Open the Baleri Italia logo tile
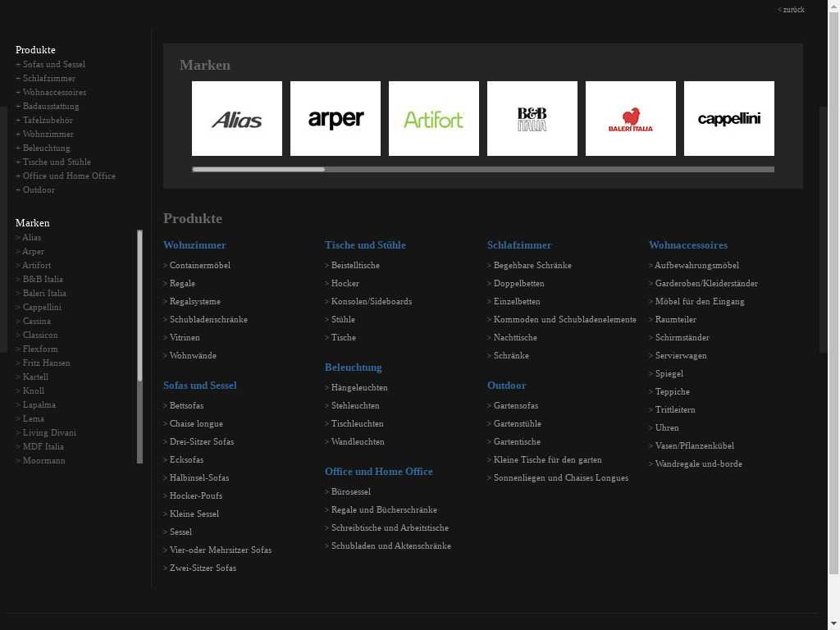The image size is (840, 630). coord(631,118)
